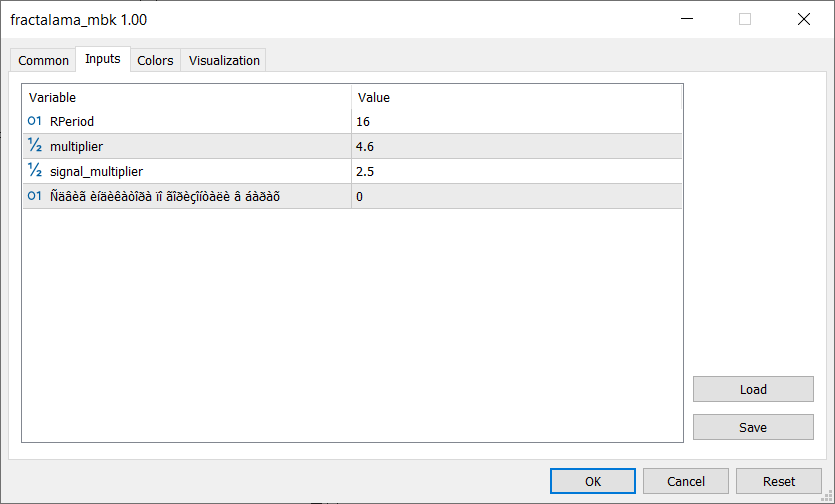Switch to the Common tab

coord(43,60)
